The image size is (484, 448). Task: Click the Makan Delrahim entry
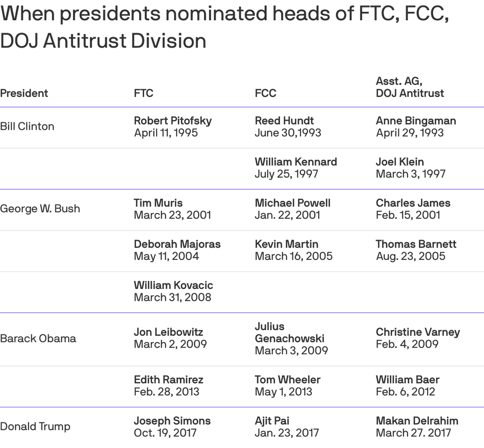pyautogui.click(x=416, y=427)
